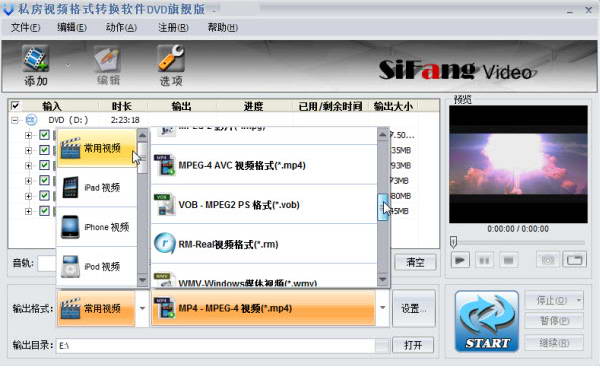600x369 pixels.
Task: Click format list scroll-up arrow
Action: tap(383, 135)
